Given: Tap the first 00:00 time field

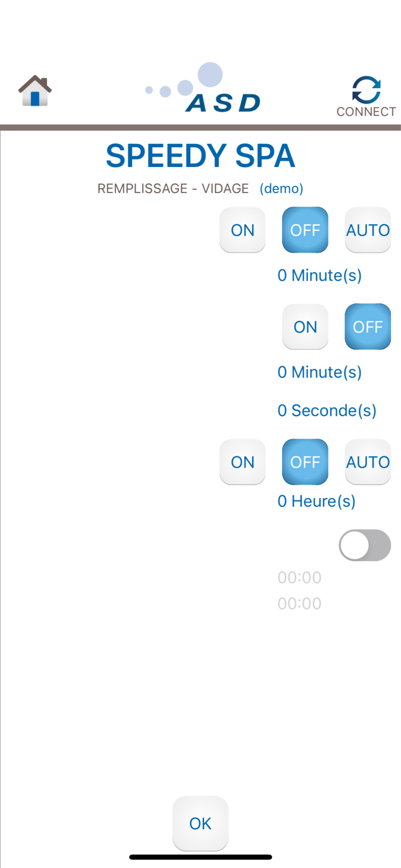Looking at the screenshot, I should click(x=299, y=578).
